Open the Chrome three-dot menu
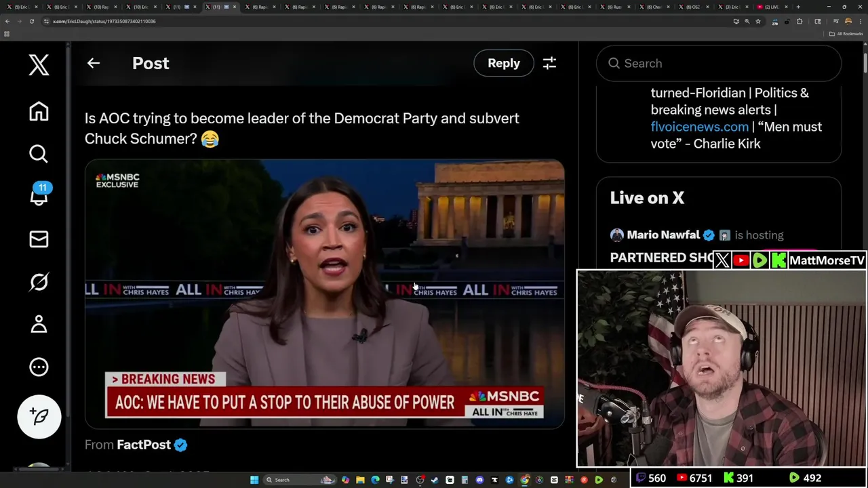The height and width of the screenshot is (488, 868). (x=861, y=22)
